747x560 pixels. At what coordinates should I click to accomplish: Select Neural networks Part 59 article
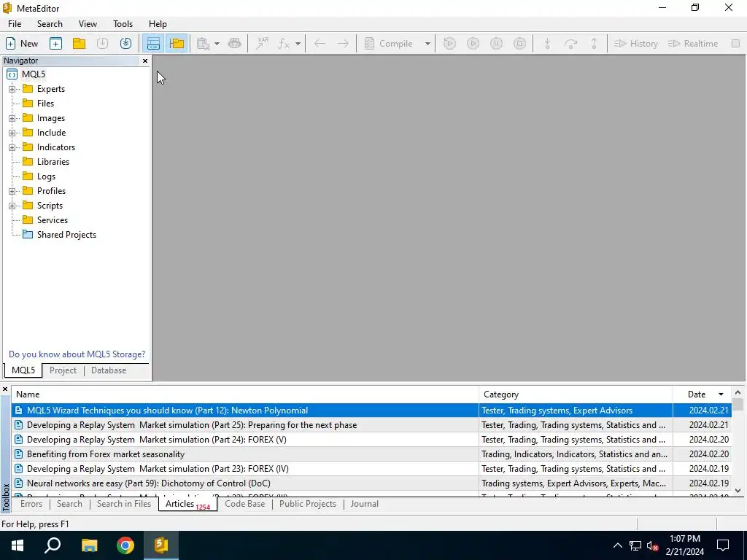[x=371, y=483]
